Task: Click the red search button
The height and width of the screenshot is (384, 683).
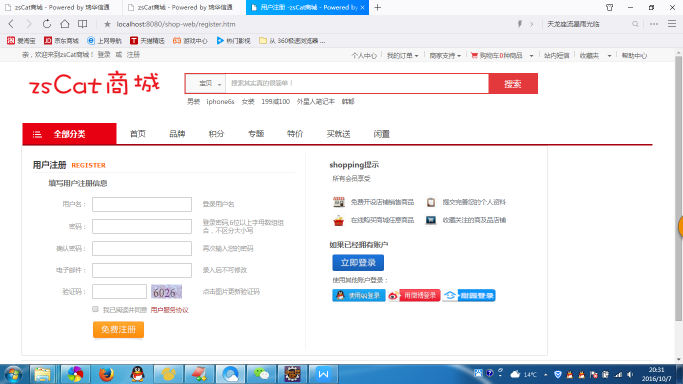Action: coord(513,84)
